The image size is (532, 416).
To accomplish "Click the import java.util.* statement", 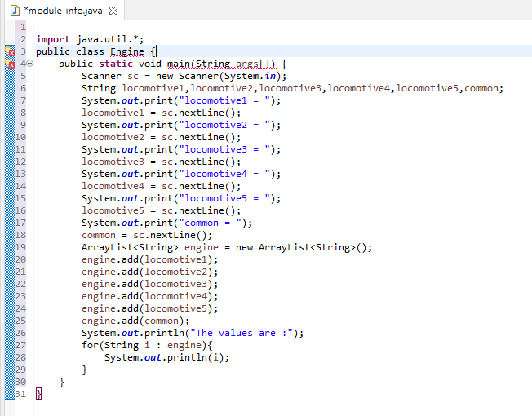I will 90,39.
